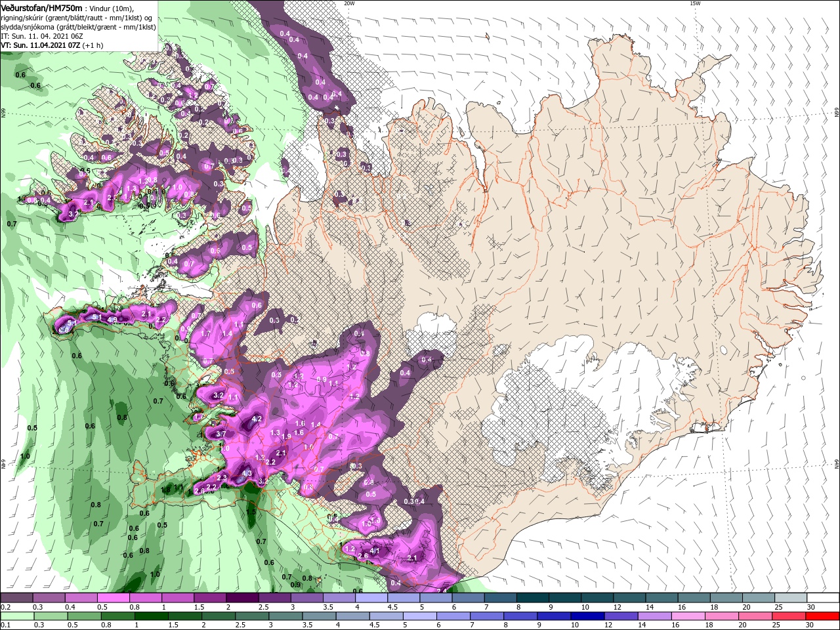Pick the bright pink 0.5 swatch in top legend row
Image resolution: width=840 pixels, height=630 pixels.
(x=113, y=598)
